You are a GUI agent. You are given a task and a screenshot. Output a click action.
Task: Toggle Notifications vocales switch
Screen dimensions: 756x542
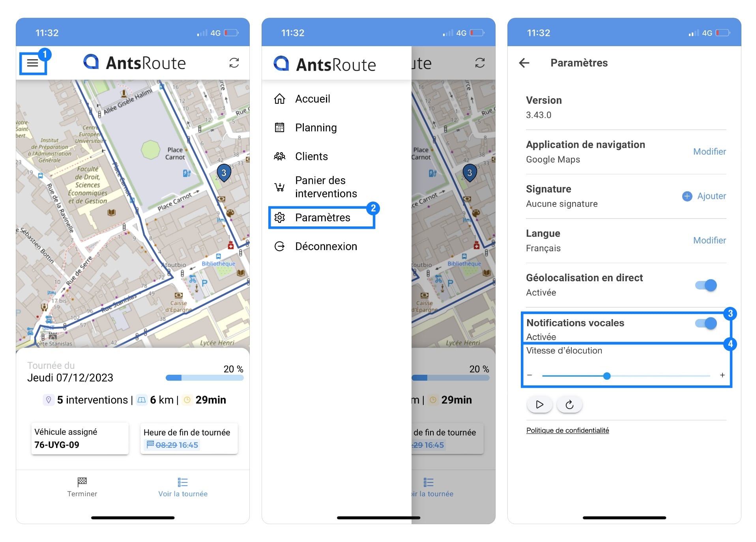click(x=706, y=323)
